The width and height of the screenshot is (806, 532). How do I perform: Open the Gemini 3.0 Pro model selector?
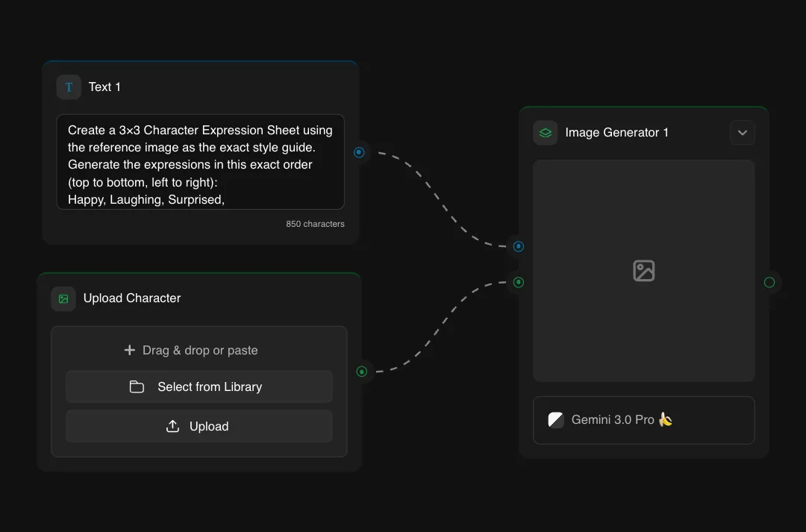643,420
